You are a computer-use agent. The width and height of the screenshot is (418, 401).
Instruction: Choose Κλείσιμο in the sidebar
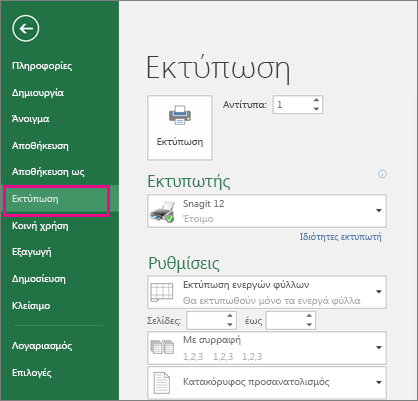click(x=31, y=306)
